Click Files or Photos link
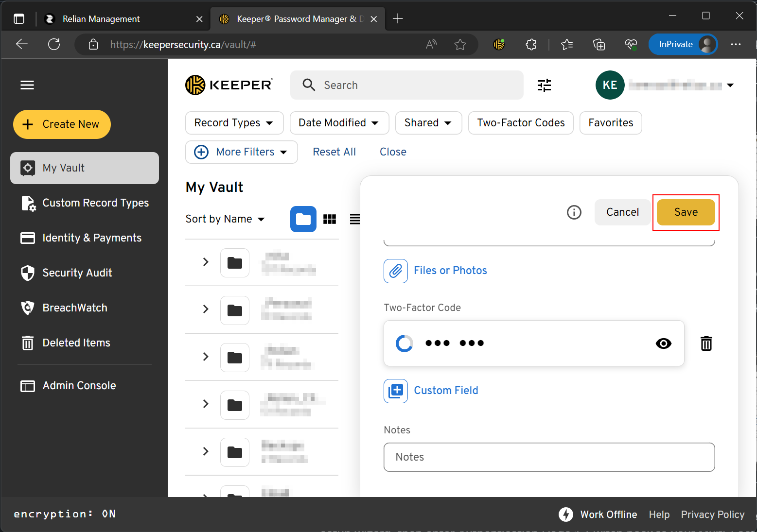The image size is (757, 532). (x=450, y=271)
